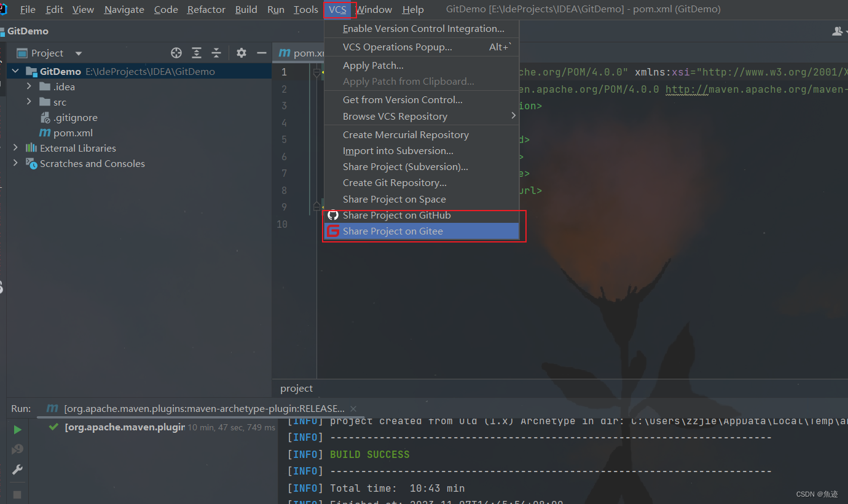Expand Scratches and Consoles node

(16, 163)
